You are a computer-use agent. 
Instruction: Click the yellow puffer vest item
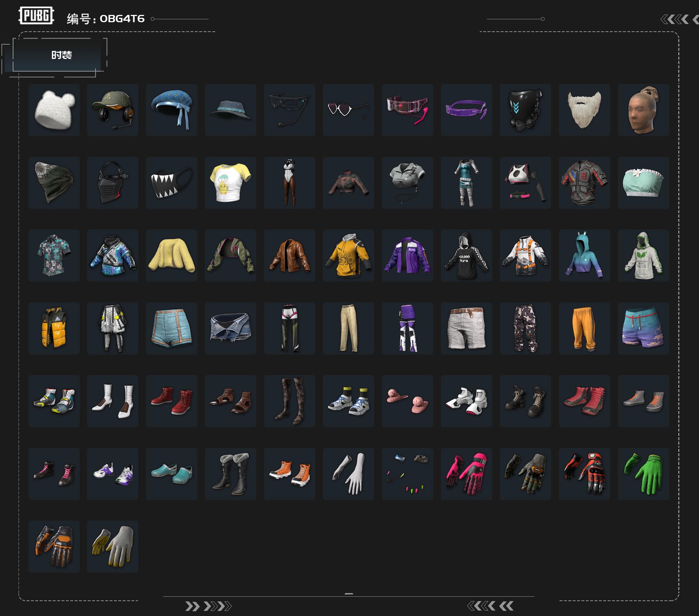point(54,328)
